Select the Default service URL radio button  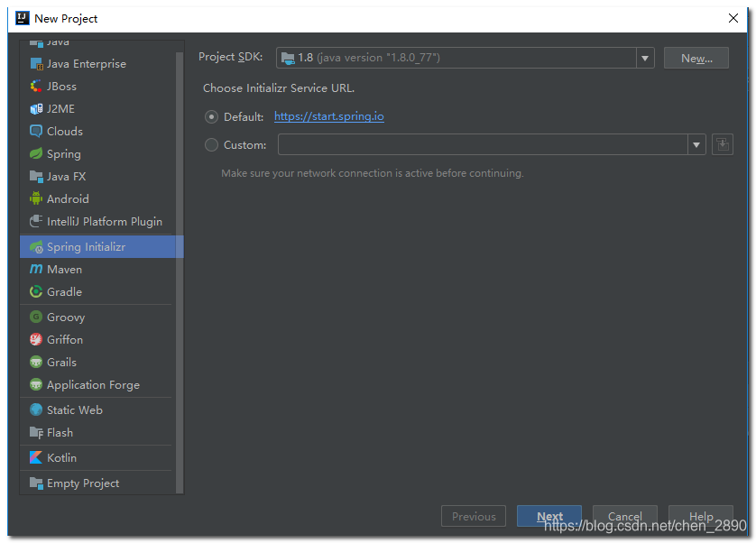click(211, 116)
